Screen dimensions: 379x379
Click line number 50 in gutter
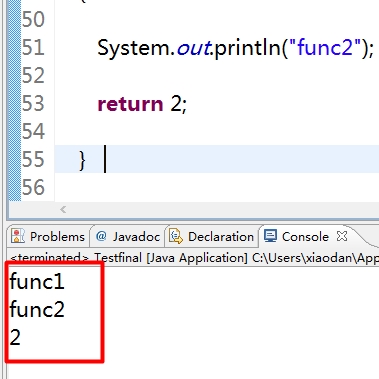[x=33, y=19]
